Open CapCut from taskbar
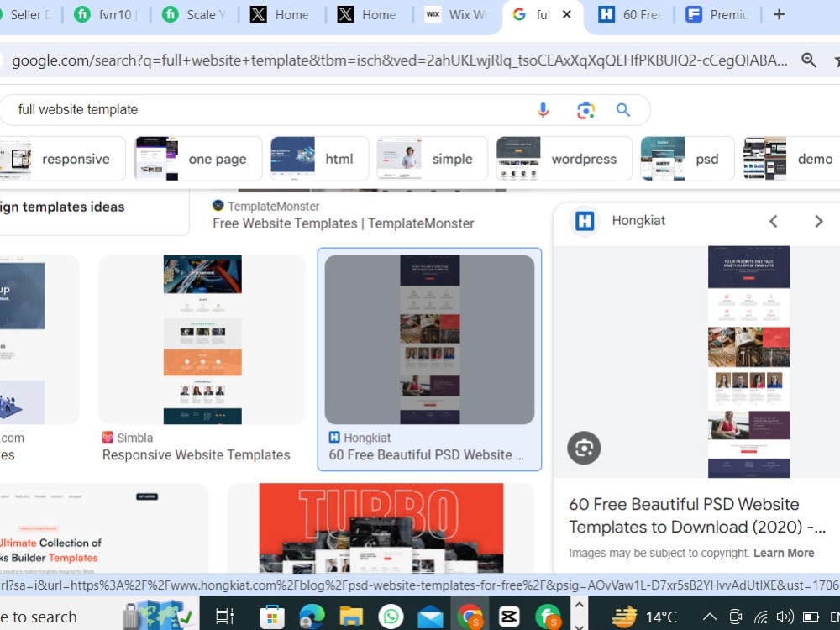Viewport: 840px width, 630px height. 509,617
